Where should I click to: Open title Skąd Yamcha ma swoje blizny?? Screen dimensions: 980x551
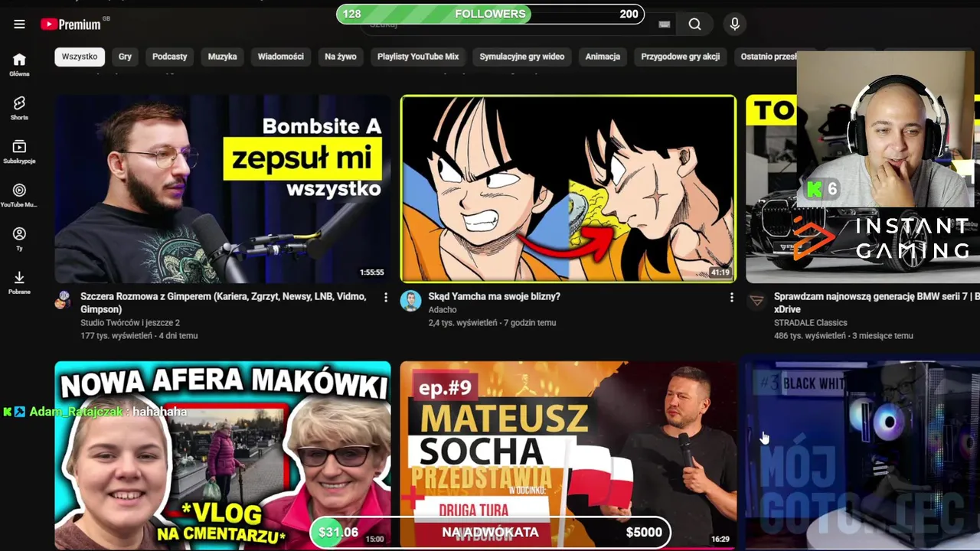coord(495,296)
